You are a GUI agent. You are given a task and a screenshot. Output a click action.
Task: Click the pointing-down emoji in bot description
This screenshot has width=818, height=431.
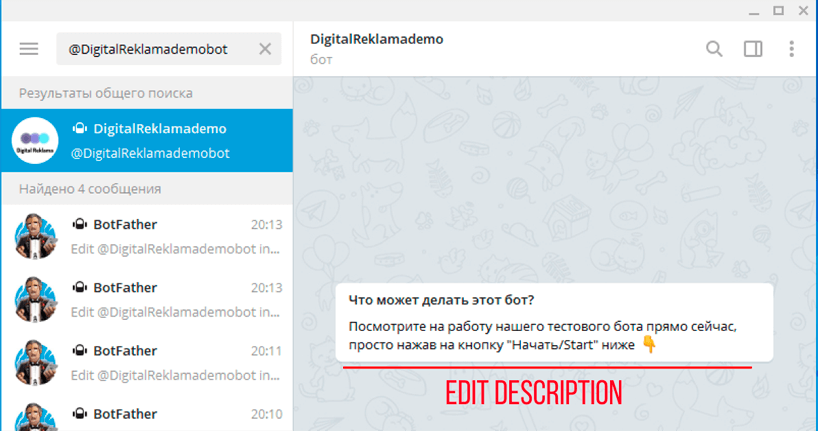649,344
